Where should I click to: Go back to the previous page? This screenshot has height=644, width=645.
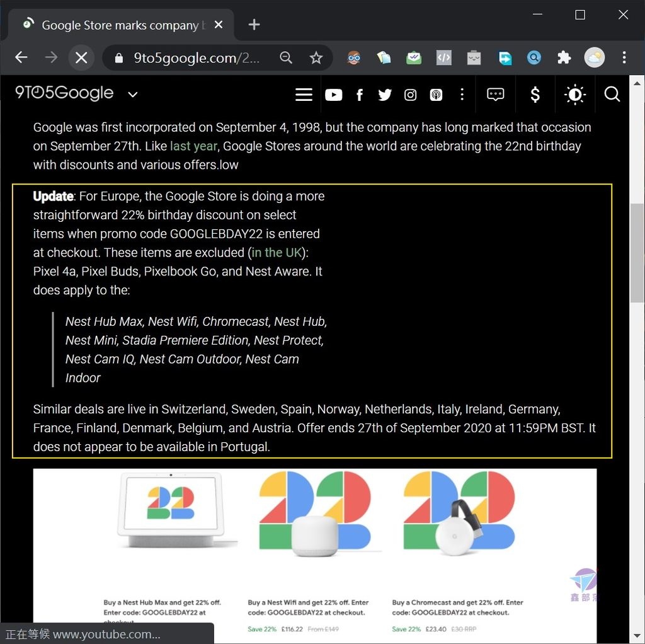(21, 57)
